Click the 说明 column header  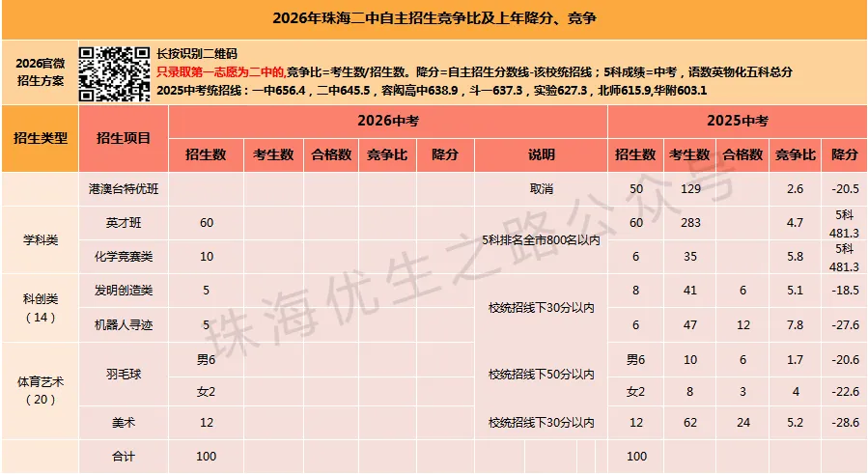(541, 155)
